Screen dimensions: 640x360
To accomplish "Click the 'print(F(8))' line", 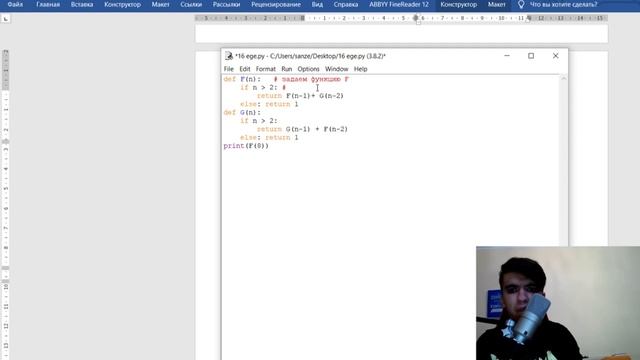I will pyautogui.click(x=246, y=146).
